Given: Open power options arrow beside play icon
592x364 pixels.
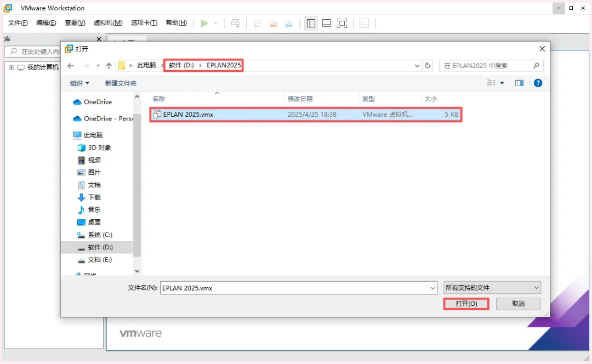Looking at the screenshot, I should [215, 24].
